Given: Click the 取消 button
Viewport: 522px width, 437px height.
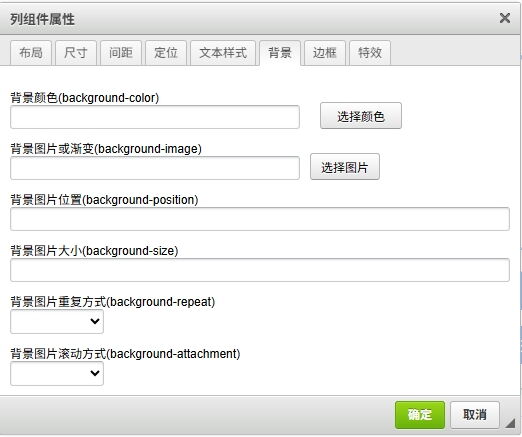Looking at the screenshot, I should point(475,415).
